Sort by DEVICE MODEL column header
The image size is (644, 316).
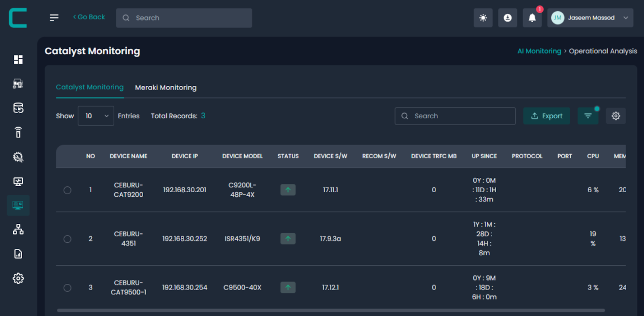tap(242, 156)
